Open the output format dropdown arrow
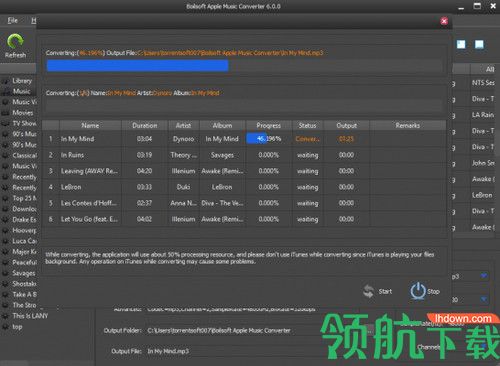This screenshot has height=366, width=500. pos(484,276)
